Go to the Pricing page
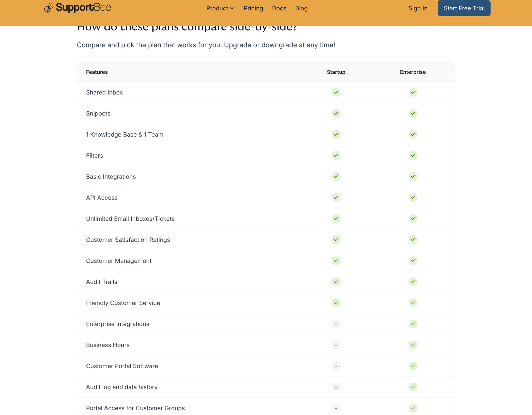532x415 pixels. (x=253, y=8)
